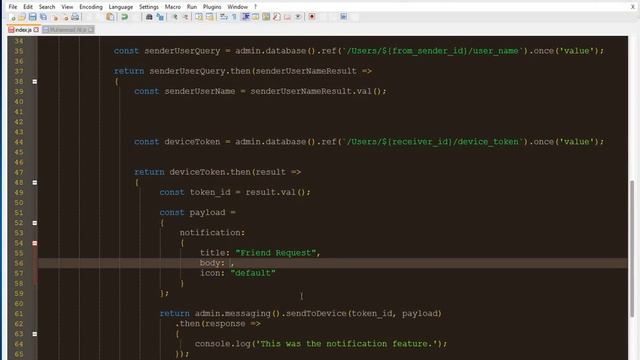640x360 pixels.
Task: Close the index.js tab
Action: click(36, 30)
